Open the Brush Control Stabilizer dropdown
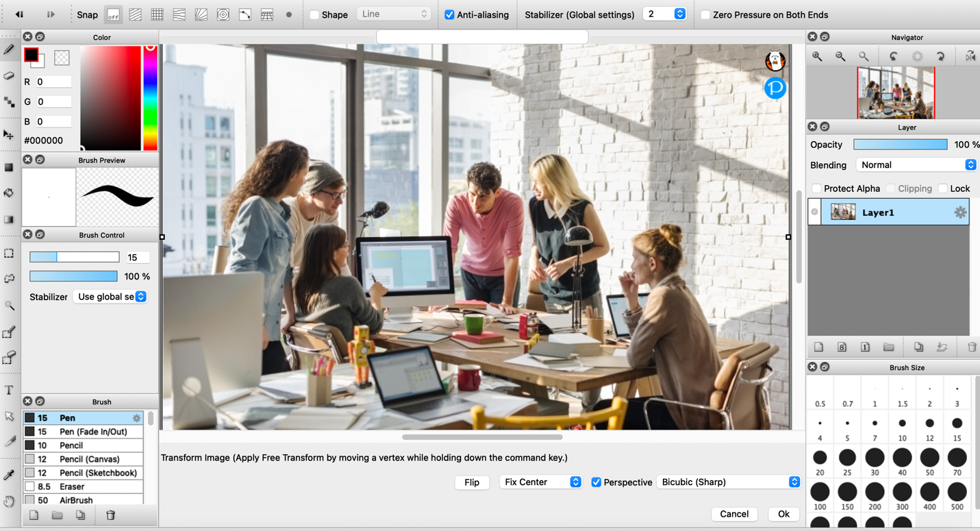The height and width of the screenshot is (531, 980). click(x=110, y=297)
